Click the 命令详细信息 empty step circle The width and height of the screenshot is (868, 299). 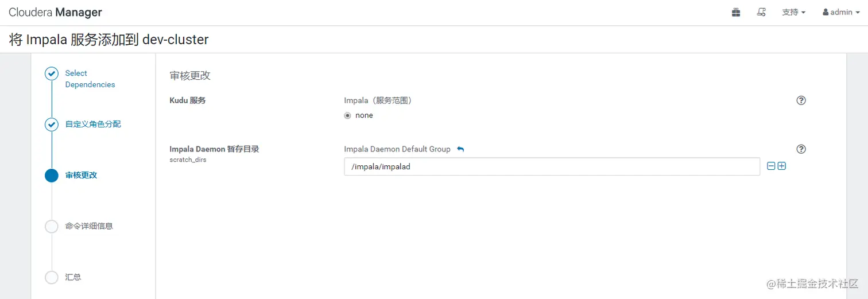click(x=52, y=227)
